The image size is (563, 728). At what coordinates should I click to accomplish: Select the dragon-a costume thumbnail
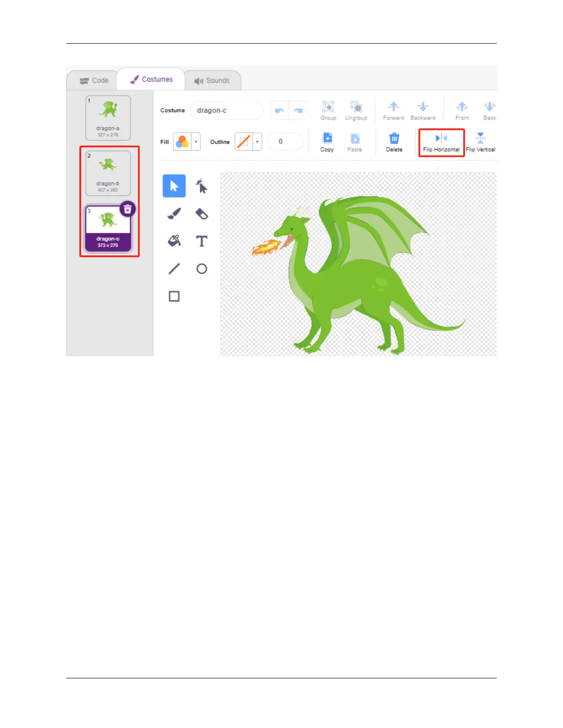coord(108,118)
